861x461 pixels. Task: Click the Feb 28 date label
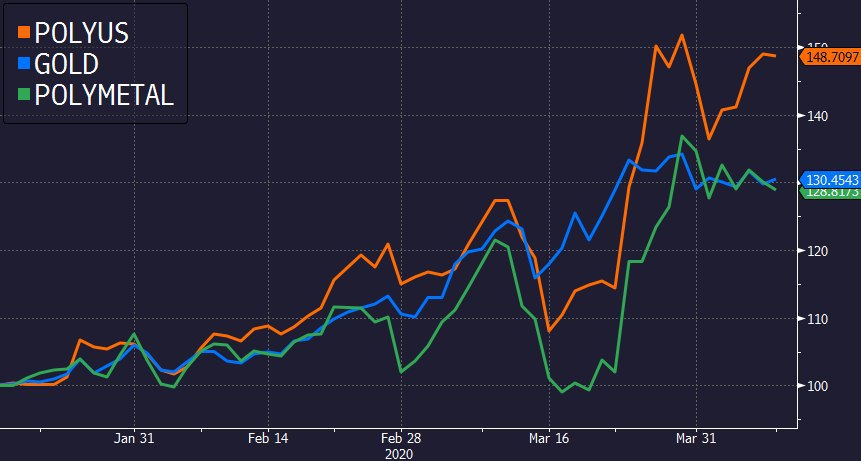pyautogui.click(x=401, y=438)
